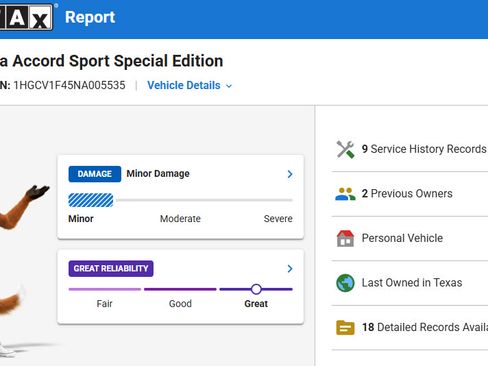Select 2 Previous Owners text

click(x=407, y=194)
